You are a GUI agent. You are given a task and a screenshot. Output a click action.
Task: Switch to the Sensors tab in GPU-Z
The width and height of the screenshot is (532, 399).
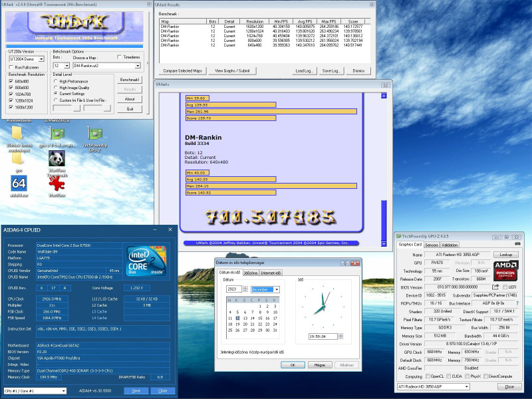pos(431,245)
